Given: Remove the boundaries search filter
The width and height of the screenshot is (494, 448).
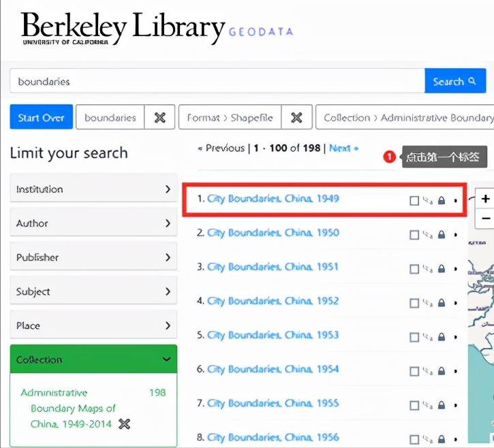Looking at the screenshot, I should click(160, 118).
